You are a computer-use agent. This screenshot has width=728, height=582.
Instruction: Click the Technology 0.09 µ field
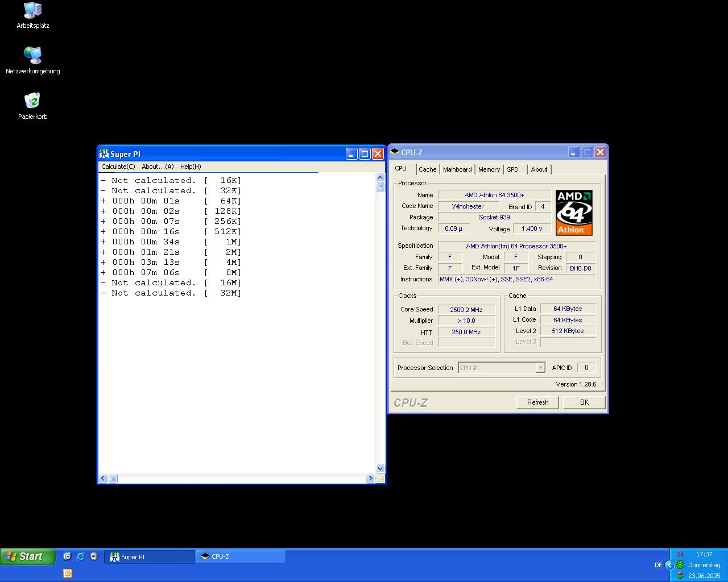[x=453, y=228]
